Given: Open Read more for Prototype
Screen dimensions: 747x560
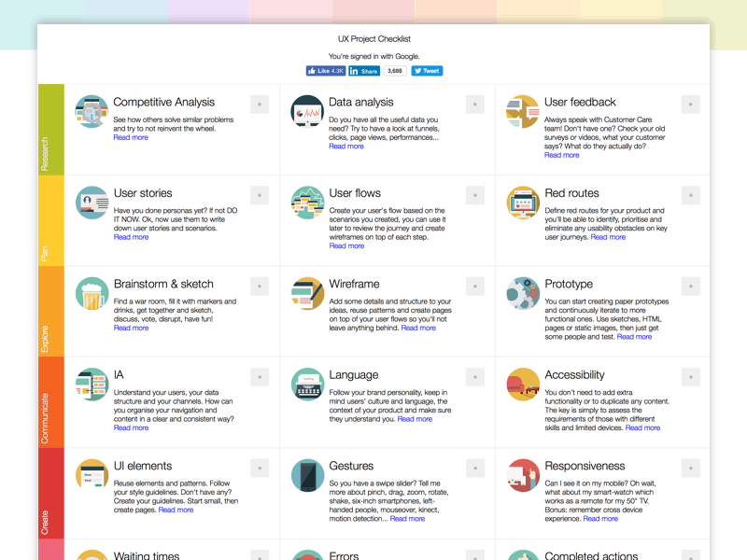Looking at the screenshot, I should coord(634,337).
